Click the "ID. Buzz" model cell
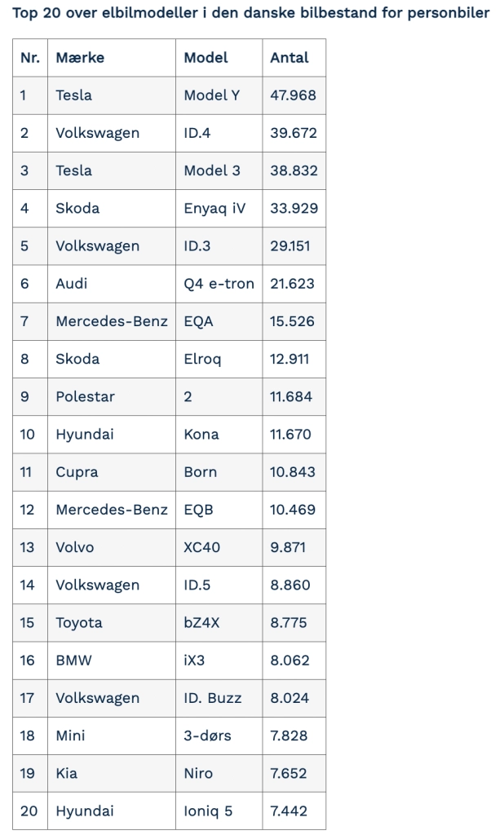 213,698
